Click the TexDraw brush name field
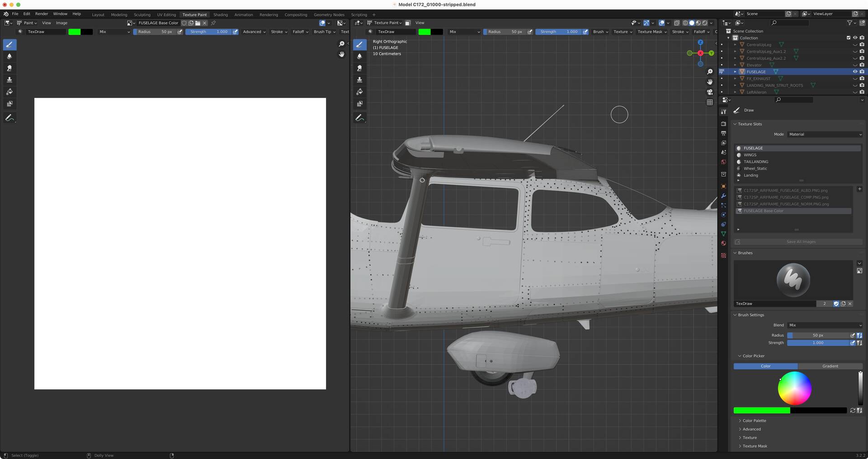This screenshot has height=459, width=868. (x=775, y=304)
